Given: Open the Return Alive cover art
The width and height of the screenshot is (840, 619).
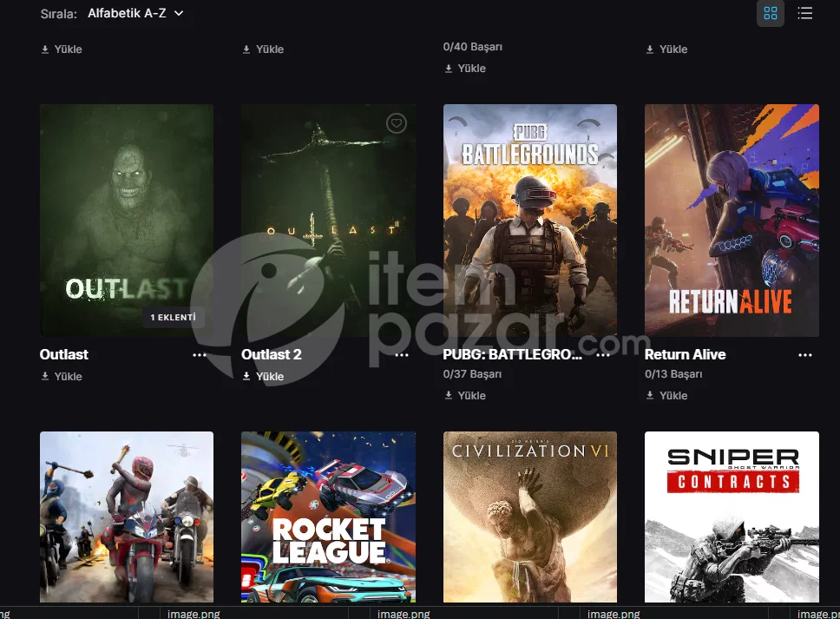Looking at the screenshot, I should [732, 221].
